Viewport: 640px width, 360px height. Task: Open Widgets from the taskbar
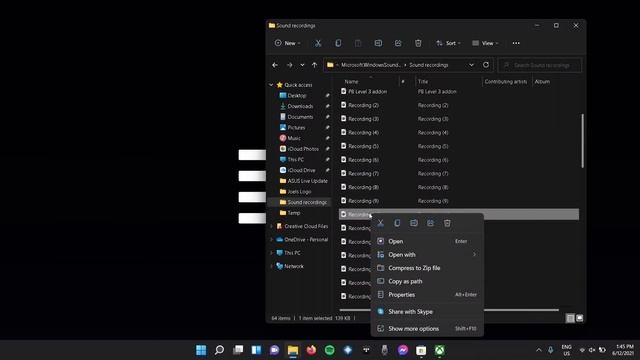[256, 350]
